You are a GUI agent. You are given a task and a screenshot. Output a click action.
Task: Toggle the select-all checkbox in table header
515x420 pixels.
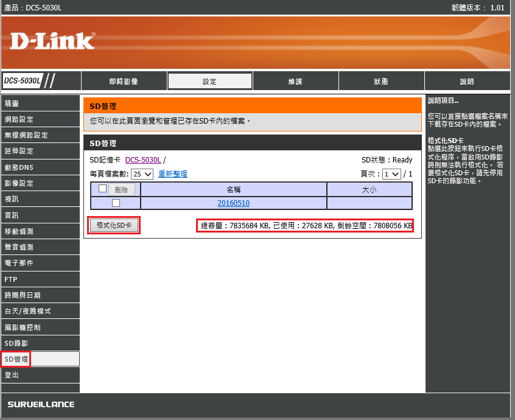click(x=102, y=189)
